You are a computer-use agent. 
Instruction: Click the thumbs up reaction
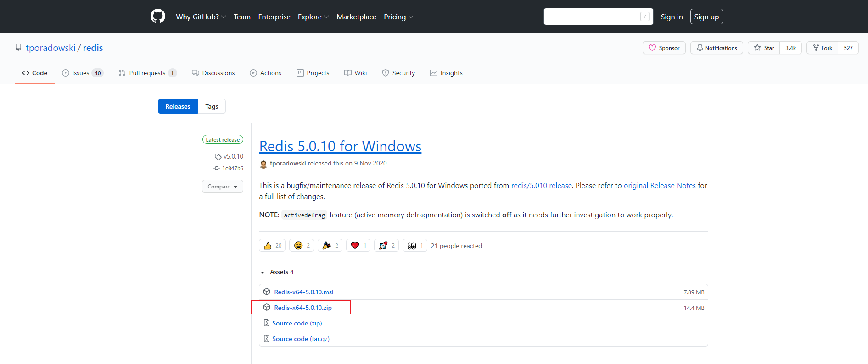click(272, 246)
